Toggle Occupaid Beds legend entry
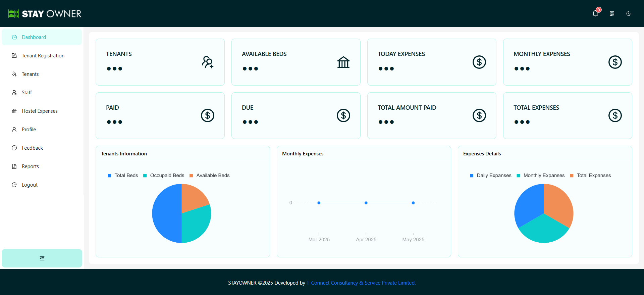644x295 pixels. click(x=164, y=176)
